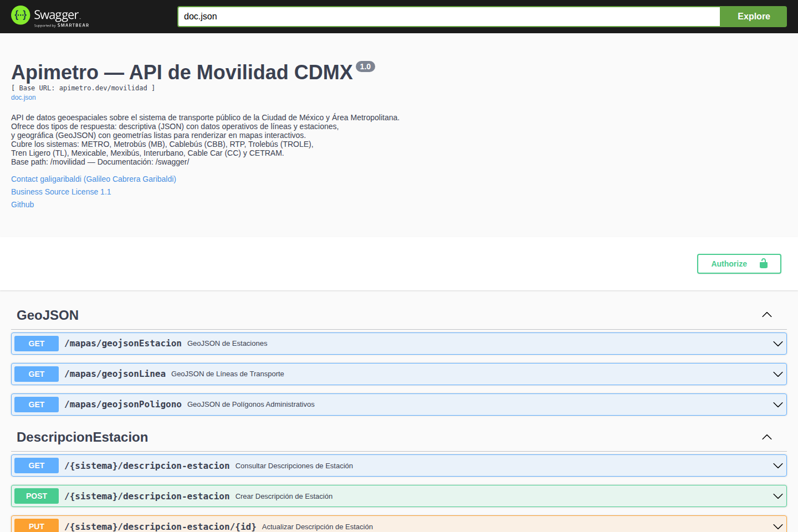Expand the POST descripcion-estacion row with its chevron
Viewport: 798px width, 532px height.
778,496
